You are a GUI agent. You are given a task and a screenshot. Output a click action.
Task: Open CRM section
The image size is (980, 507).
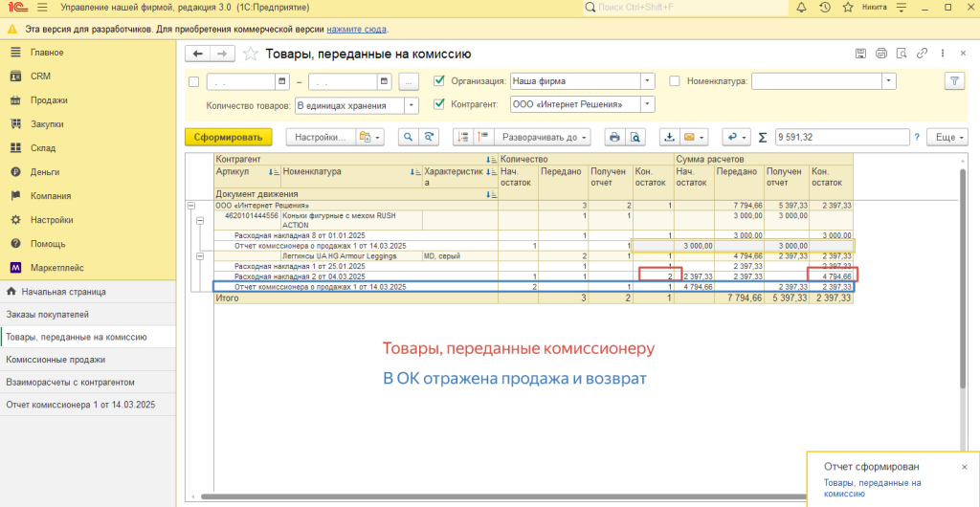click(40, 77)
